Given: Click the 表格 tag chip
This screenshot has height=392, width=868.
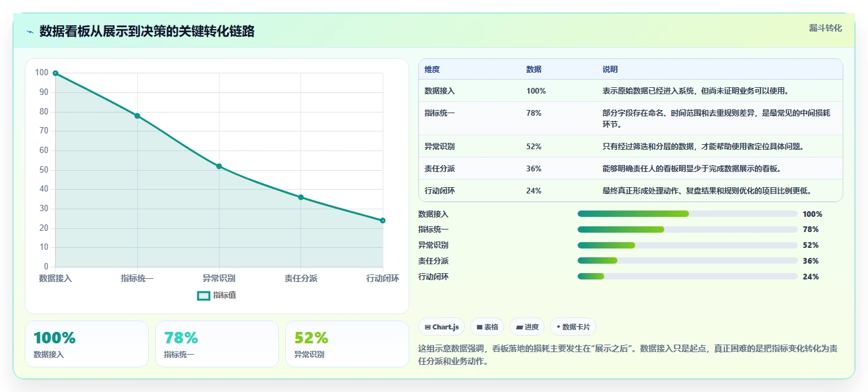Looking at the screenshot, I should 487,327.
